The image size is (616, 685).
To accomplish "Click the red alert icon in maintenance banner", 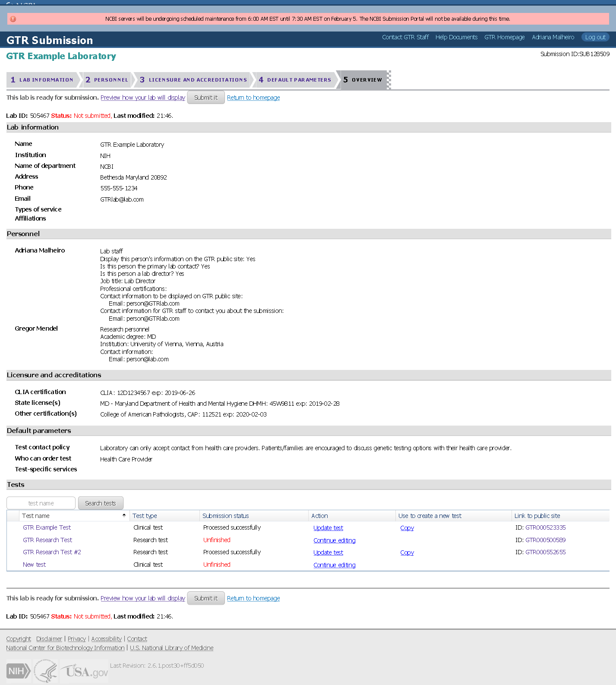I will [13, 19].
